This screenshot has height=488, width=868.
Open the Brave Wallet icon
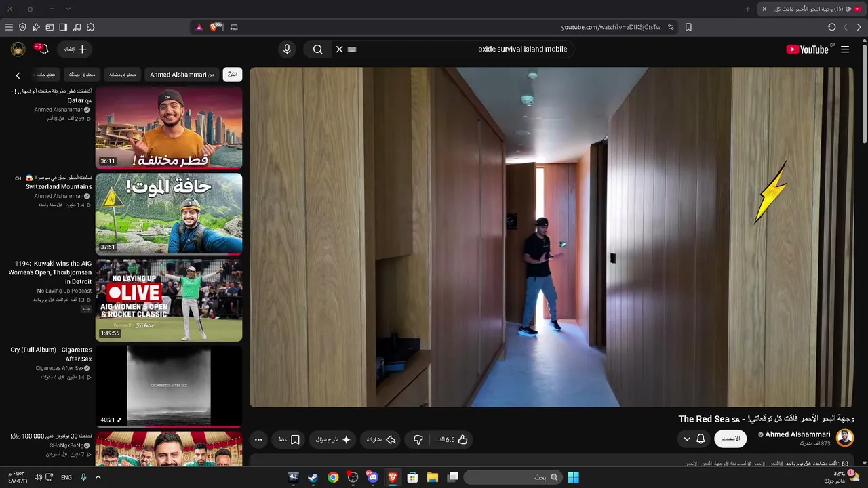pyautogui.click(x=50, y=27)
